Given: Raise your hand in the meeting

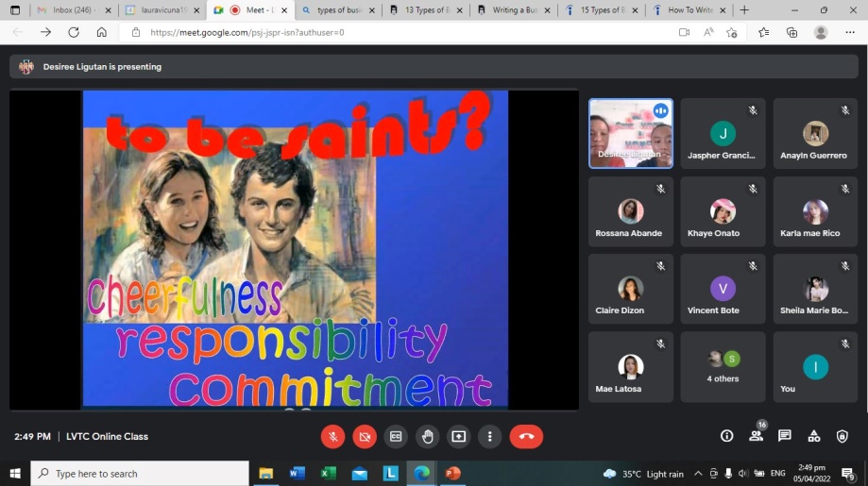Looking at the screenshot, I should click(428, 436).
